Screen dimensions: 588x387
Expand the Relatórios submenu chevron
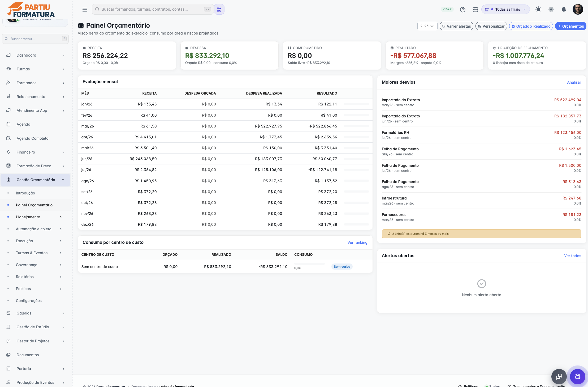61,277
